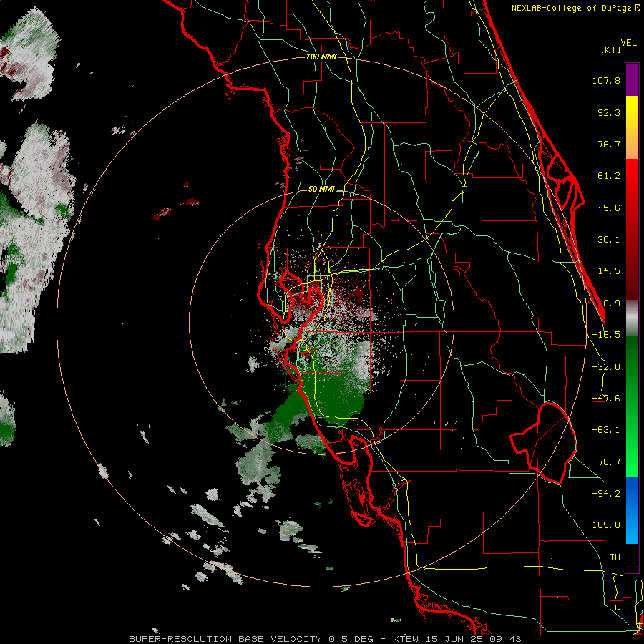This screenshot has height=644, width=644.
Task: Select the -109.8 scale value
Action: click(x=603, y=525)
